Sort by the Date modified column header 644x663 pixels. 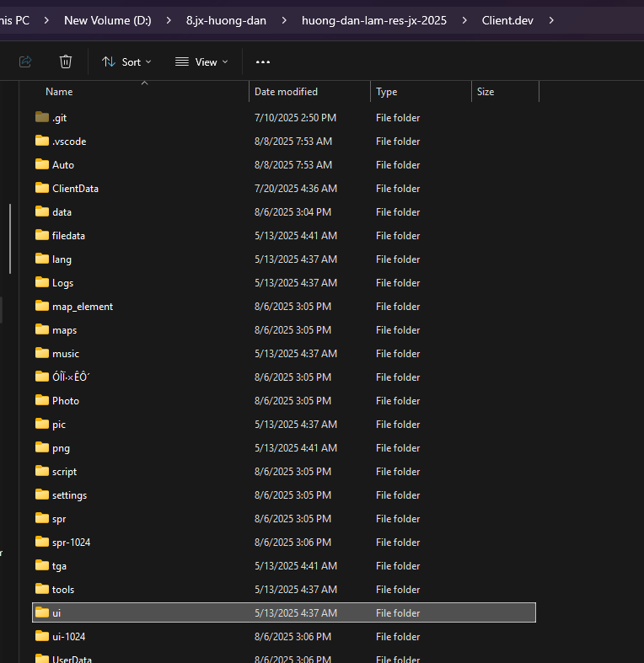[x=286, y=92]
